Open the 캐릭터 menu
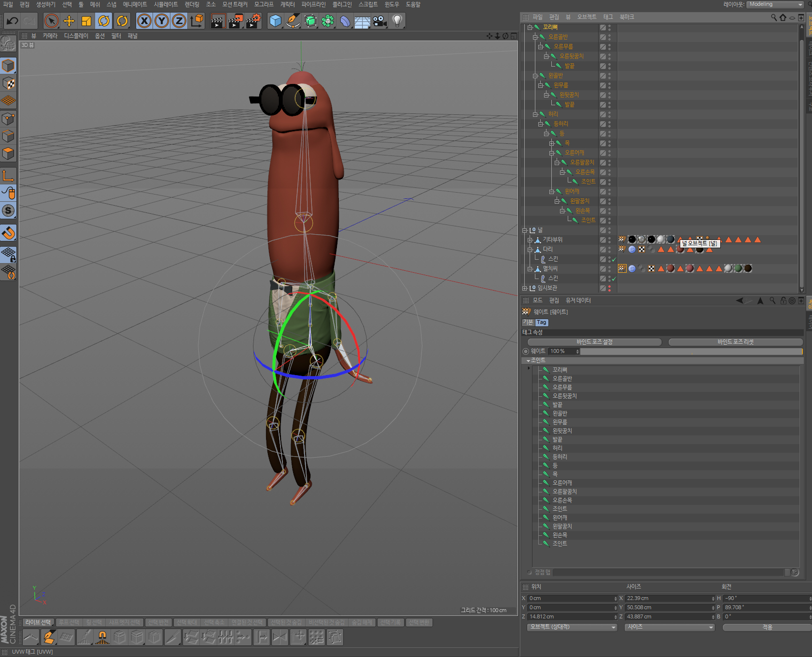Screen dimensions: 812x657 [x=287, y=4]
